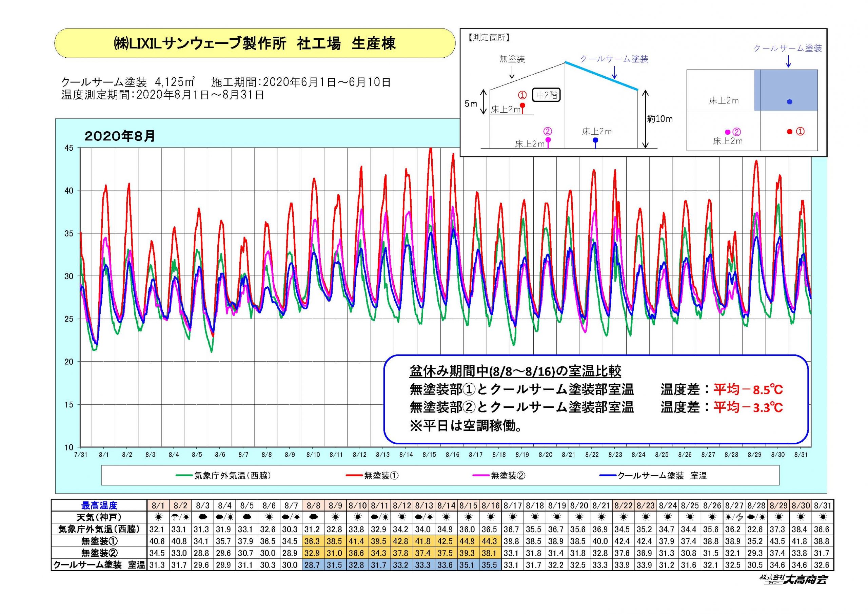
Task: Click the 43.5 cell under 8/29
Action: coord(778,541)
